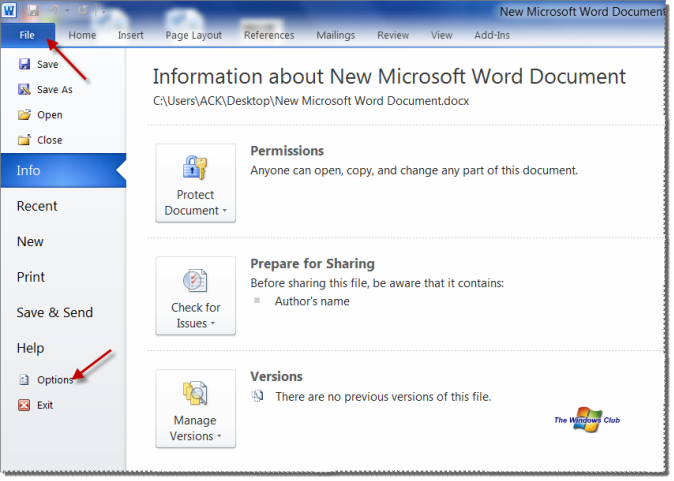Click the Word application icon in title bar
Image resolution: width=674 pixels, height=481 pixels.
point(9,10)
